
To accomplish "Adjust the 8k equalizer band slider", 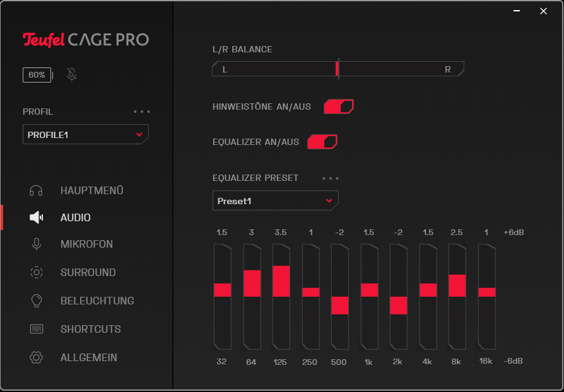I will click(457, 297).
